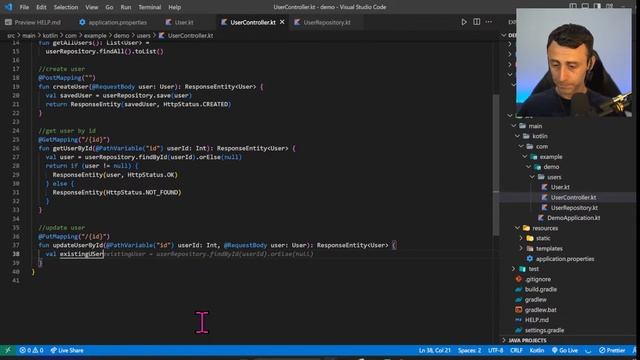Expand the JAVA PROJECTS section
Viewport: 640px width, 360px height.
(527, 340)
